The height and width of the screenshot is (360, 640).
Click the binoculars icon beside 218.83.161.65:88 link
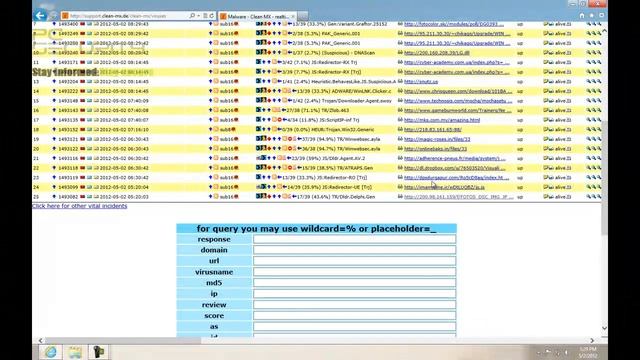point(400,129)
